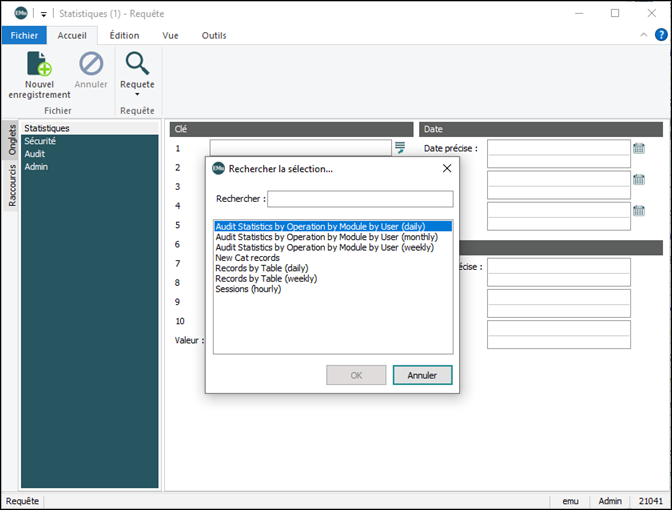Open the calendar icon next to Date précise

pos(639,148)
